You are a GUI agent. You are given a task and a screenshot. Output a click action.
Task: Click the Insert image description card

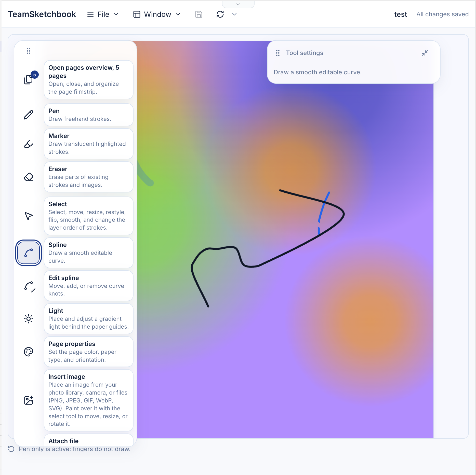[x=89, y=400]
